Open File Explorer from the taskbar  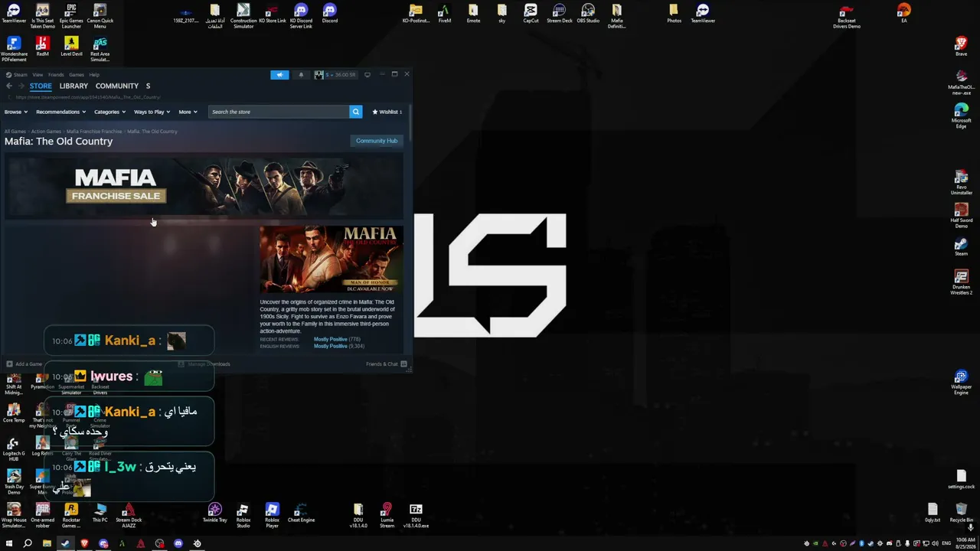[47, 543]
